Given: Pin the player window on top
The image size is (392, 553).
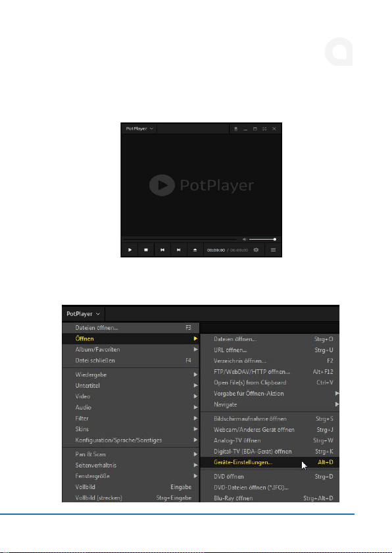Looking at the screenshot, I should (x=236, y=129).
